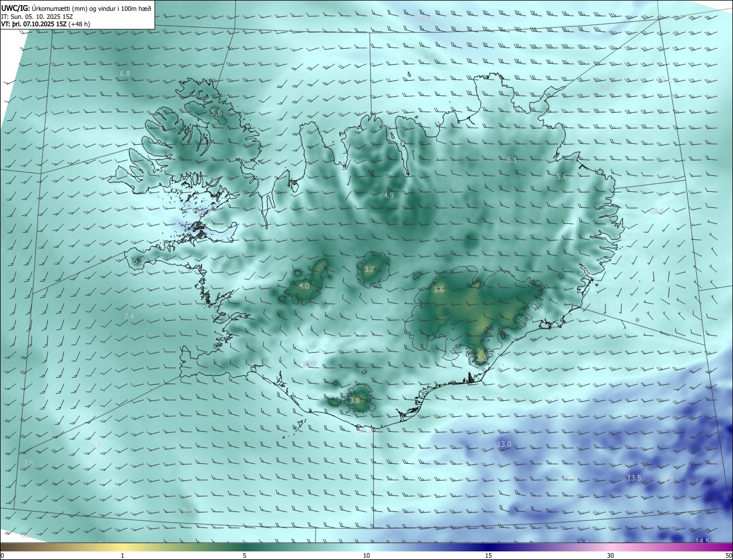
Task: Select the color scale tick label 30
Action: point(610,555)
